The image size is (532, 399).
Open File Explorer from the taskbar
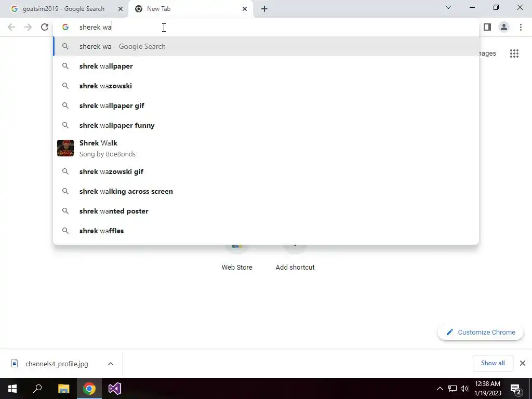tap(63, 389)
